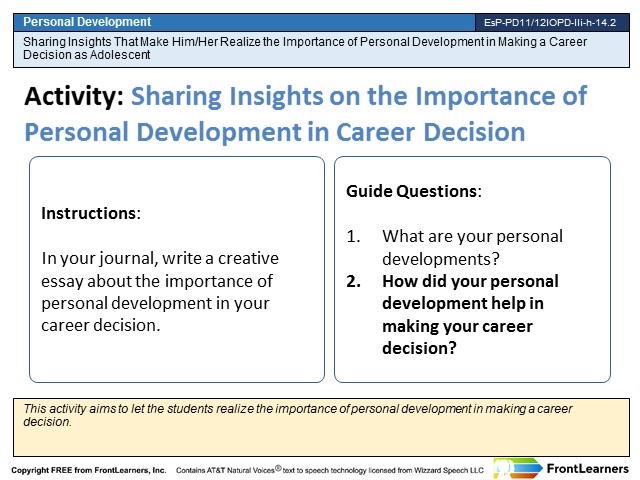Click the FrontLearners logo icon
Screen dimensions: 640x480
click(517, 469)
